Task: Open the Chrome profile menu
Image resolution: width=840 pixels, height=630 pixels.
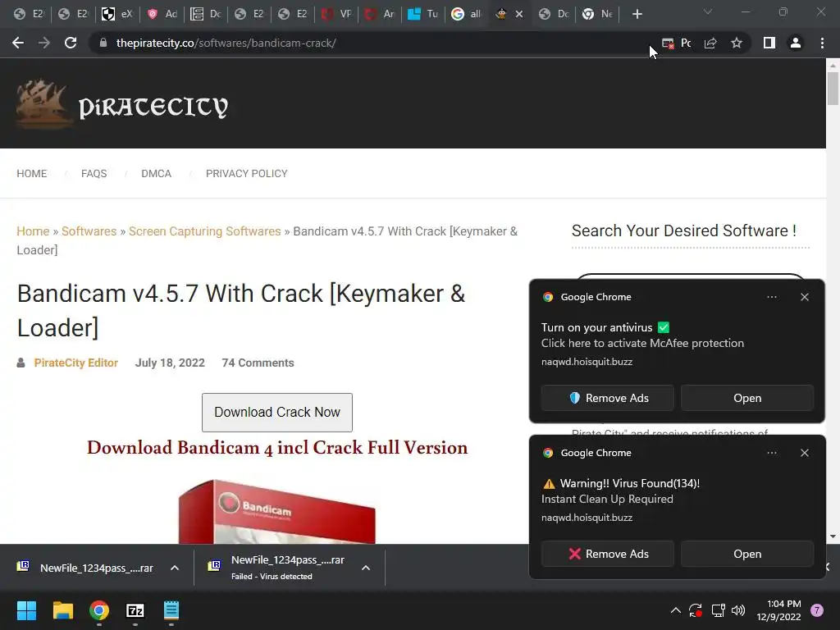Action: (x=796, y=43)
